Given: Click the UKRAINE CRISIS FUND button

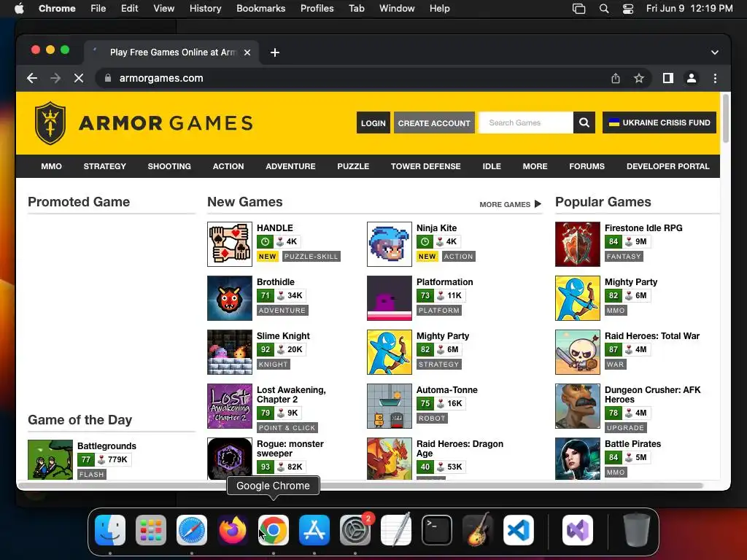Looking at the screenshot, I should point(659,122).
